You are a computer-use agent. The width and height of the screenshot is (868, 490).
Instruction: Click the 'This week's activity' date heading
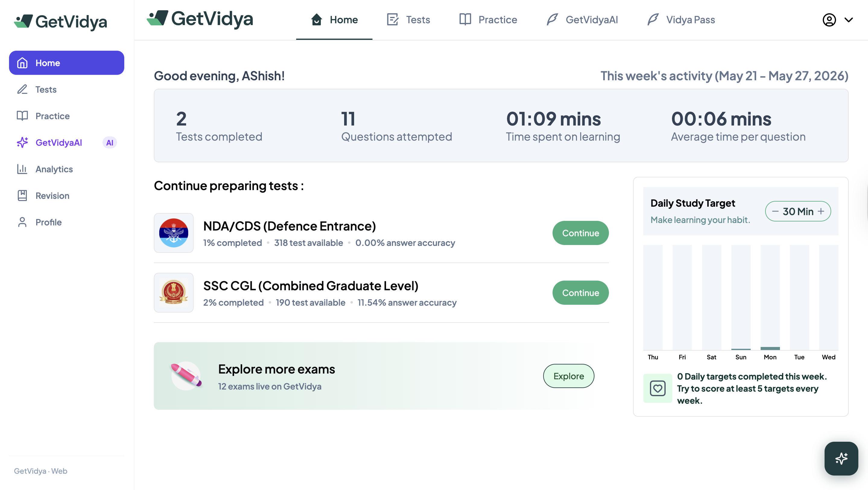click(x=724, y=76)
